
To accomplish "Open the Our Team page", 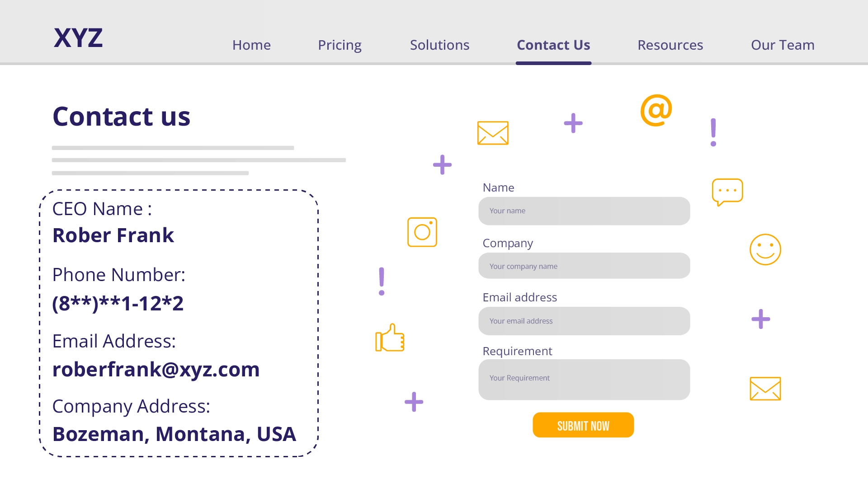I will click(x=783, y=45).
